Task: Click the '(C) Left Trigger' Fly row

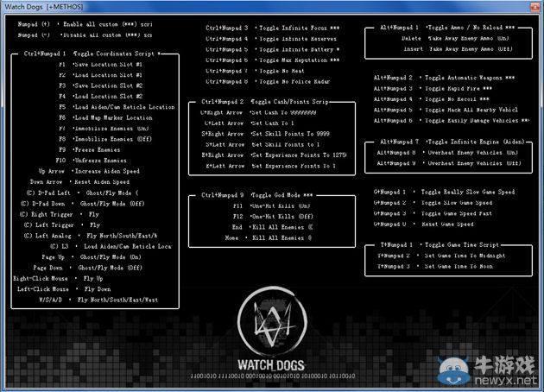Action: coord(62,225)
